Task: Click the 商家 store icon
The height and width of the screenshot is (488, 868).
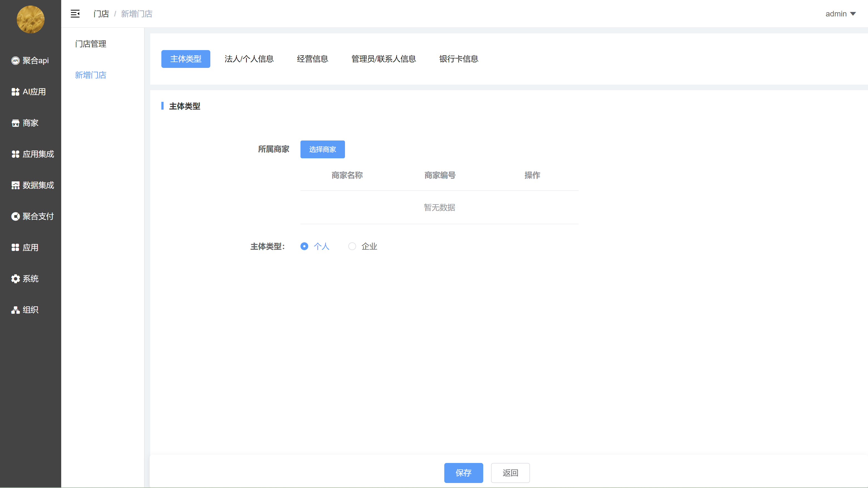Action: pyautogui.click(x=16, y=123)
